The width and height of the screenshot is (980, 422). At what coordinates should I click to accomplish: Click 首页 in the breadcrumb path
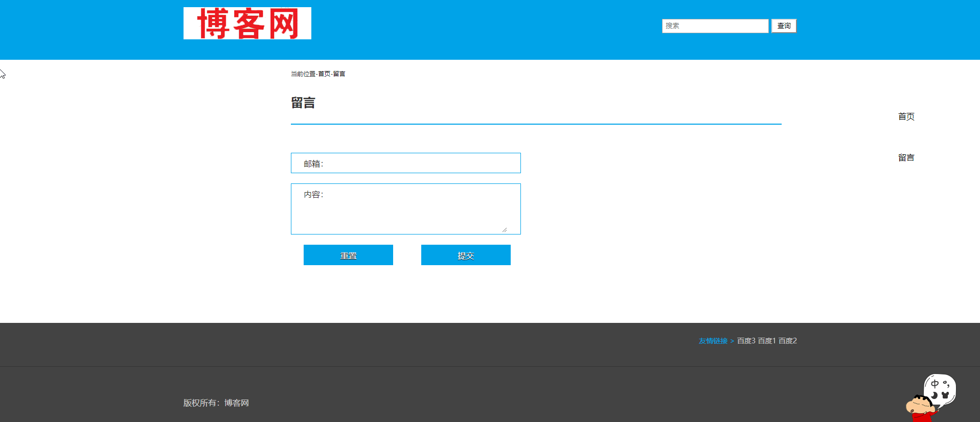(x=324, y=74)
